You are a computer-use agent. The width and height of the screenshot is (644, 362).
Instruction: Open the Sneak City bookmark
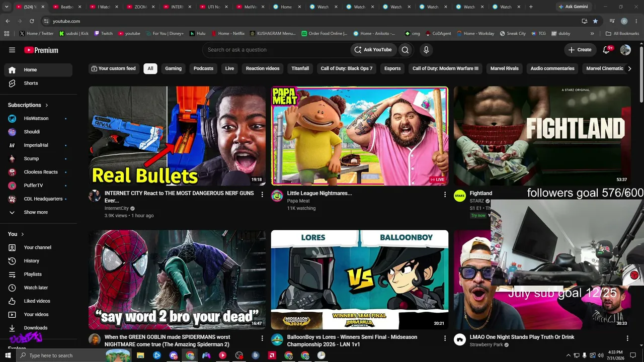513,34
